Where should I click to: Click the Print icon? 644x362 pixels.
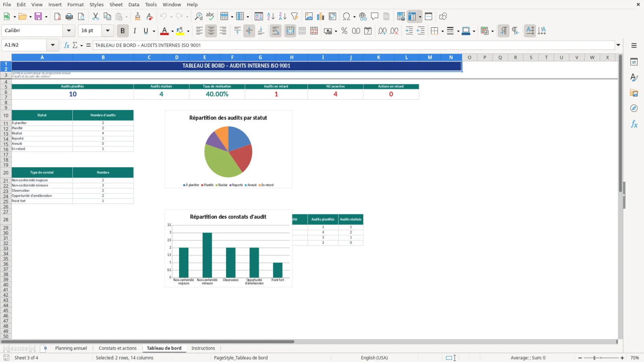point(69,16)
